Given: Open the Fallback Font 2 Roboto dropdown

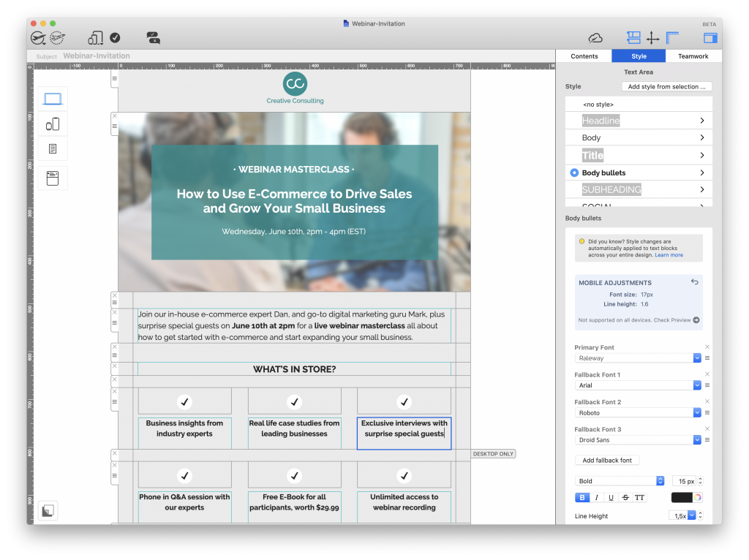Looking at the screenshot, I should (x=638, y=412).
